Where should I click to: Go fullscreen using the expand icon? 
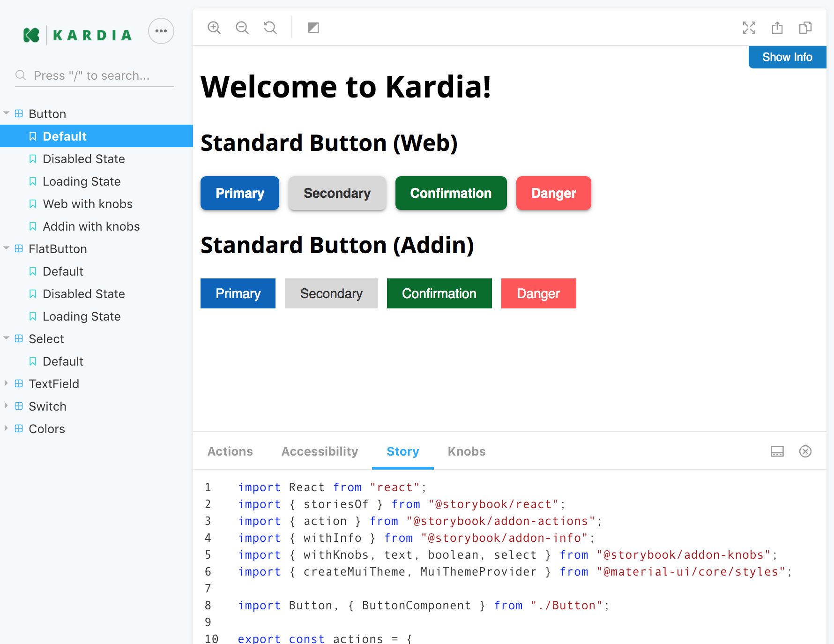pos(749,28)
